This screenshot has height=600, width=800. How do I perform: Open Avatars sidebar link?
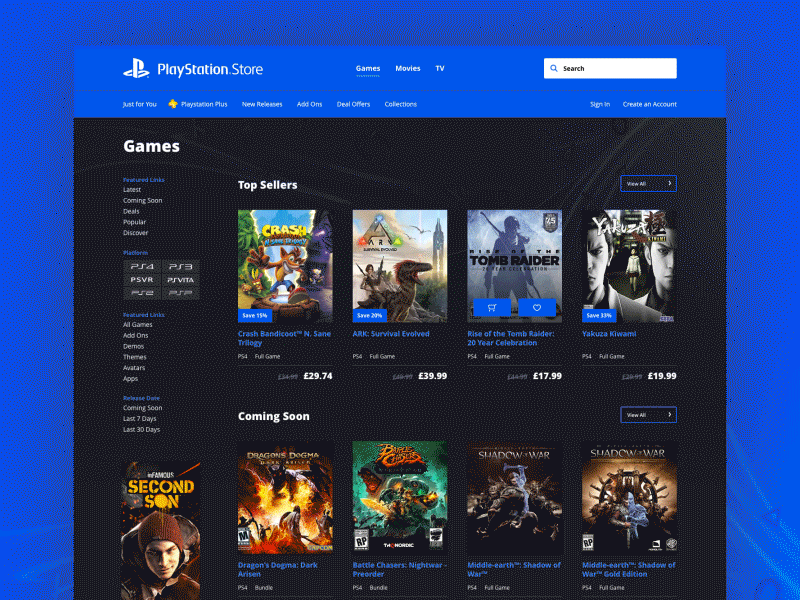click(134, 367)
